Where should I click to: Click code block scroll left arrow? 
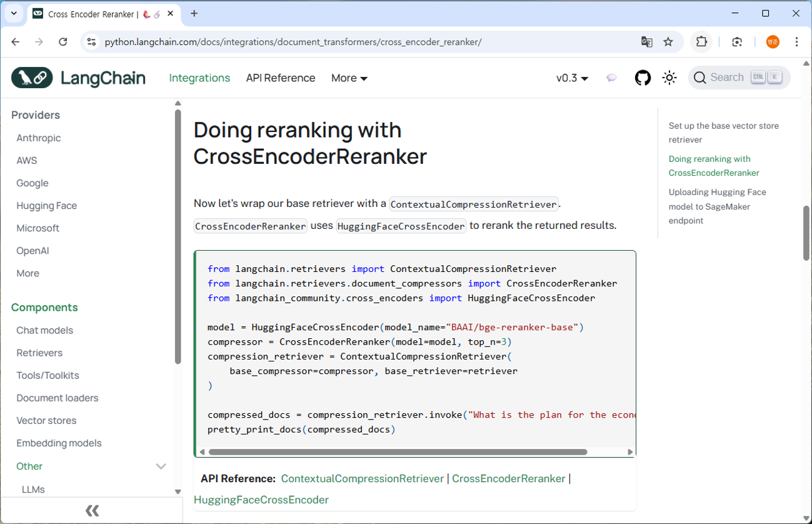click(x=202, y=451)
